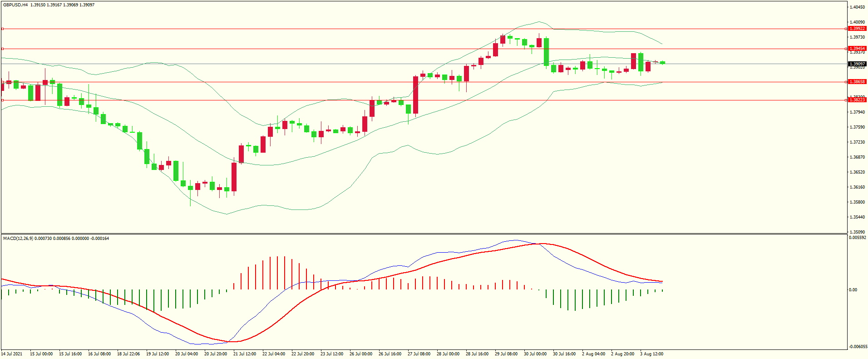Click the latest candle at chart's right end
The width and height of the screenshot is (868, 359).
pos(663,63)
